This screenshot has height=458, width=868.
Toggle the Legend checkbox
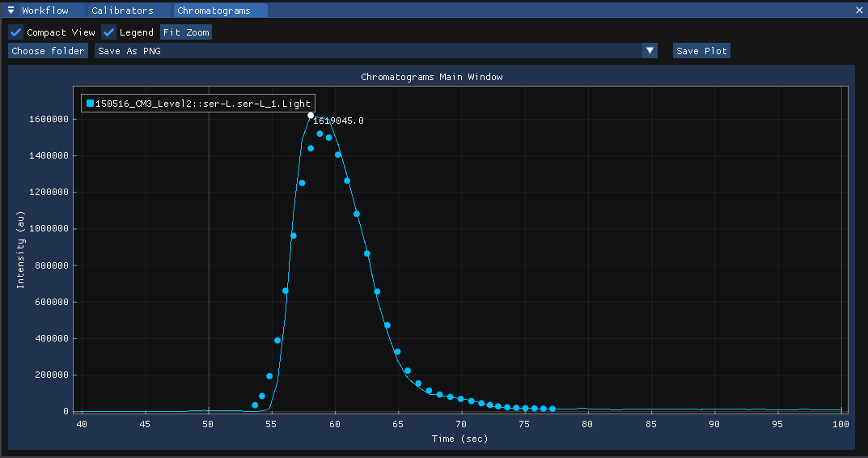[x=108, y=32]
